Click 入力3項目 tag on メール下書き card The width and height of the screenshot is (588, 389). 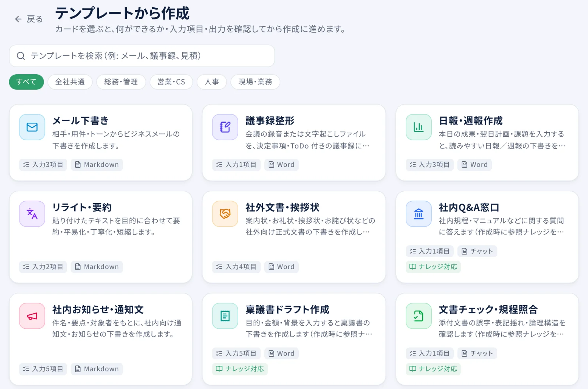point(43,165)
